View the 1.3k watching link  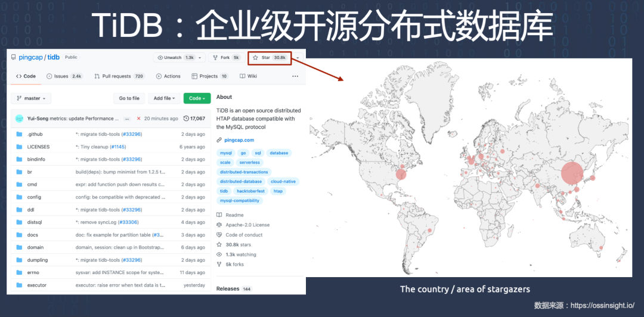pos(236,254)
